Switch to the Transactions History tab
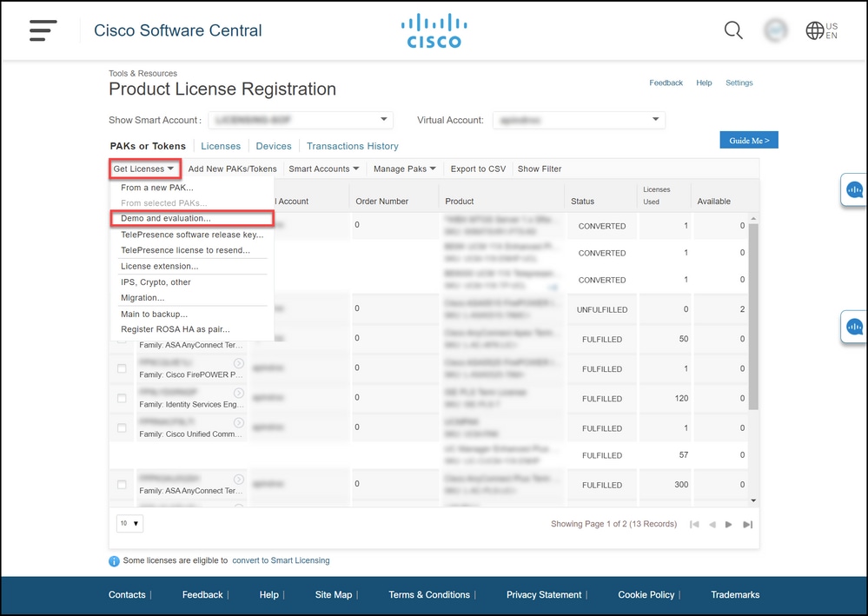This screenshot has height=616, width=868. coord(353,146)
